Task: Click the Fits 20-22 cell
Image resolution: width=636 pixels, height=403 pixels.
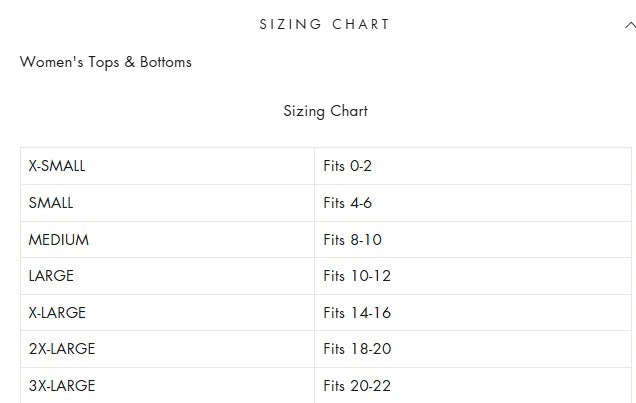Action: [357, 385]
